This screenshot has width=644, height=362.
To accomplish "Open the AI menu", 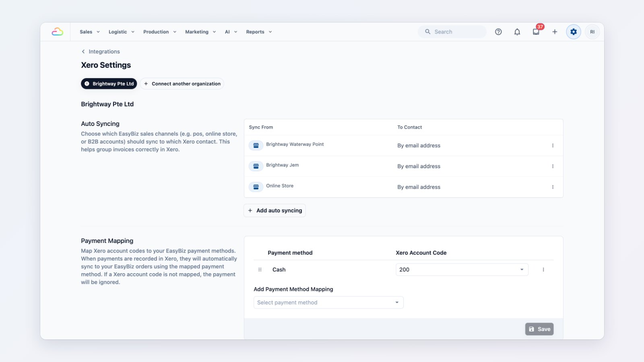I will [x=231, y=32].
